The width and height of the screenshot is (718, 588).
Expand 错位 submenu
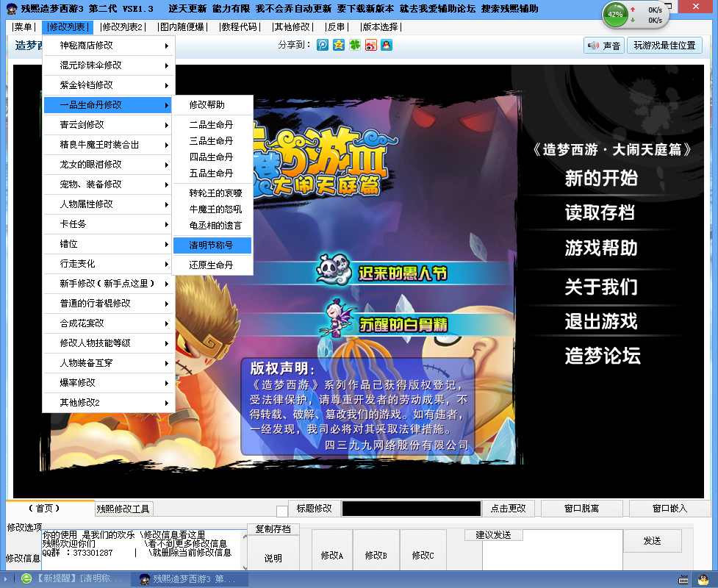pos(109,244)
